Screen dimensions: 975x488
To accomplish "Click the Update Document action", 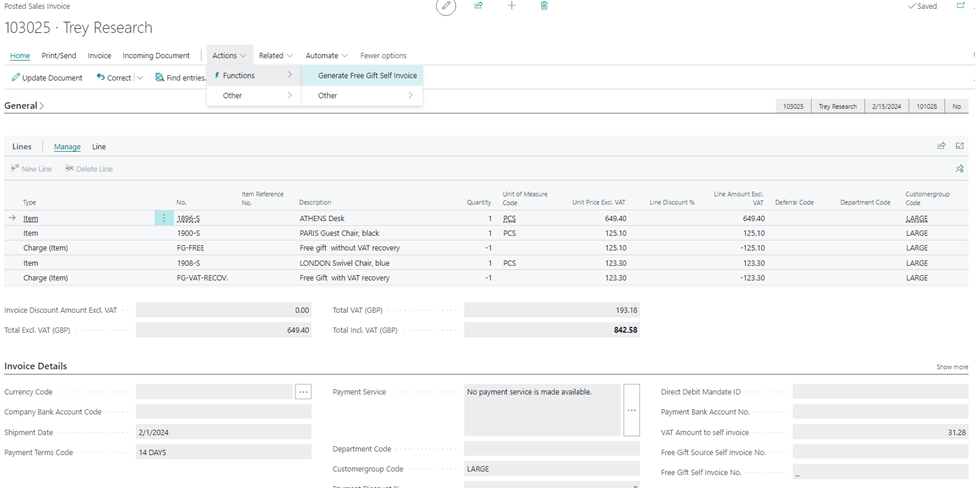I will coord(47,78).
